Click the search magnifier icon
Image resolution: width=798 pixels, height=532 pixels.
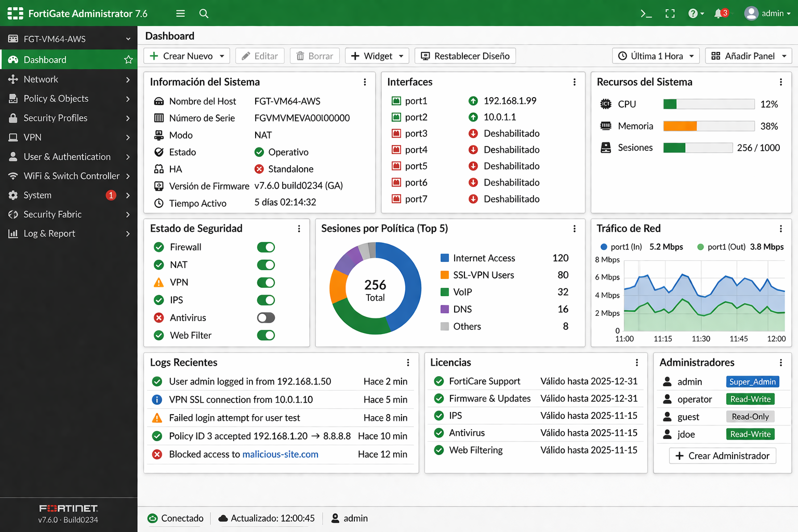click(x=204, y=14)
